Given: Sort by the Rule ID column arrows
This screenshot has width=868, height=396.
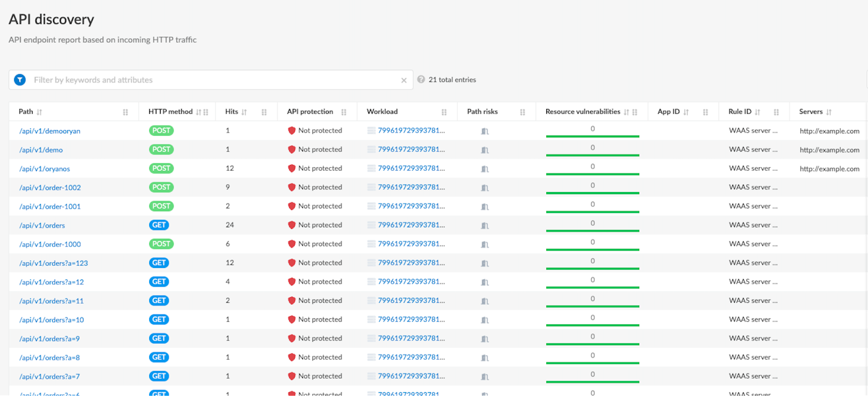Looking at the screenshot, I should 757,112.
